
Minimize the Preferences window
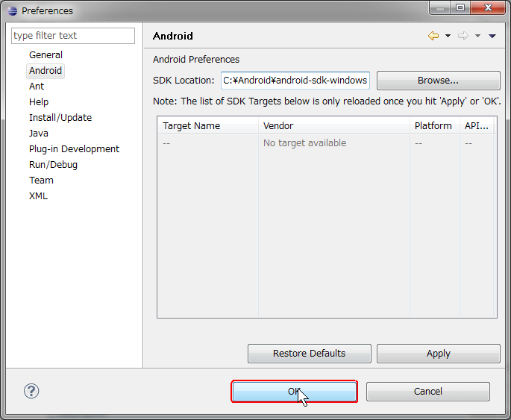[440, 8]
